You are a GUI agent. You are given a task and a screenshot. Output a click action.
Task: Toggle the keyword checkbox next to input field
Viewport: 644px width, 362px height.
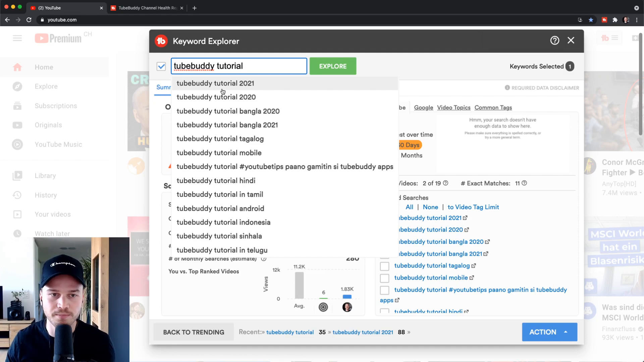pyautogui.click(x=162, y=66)
